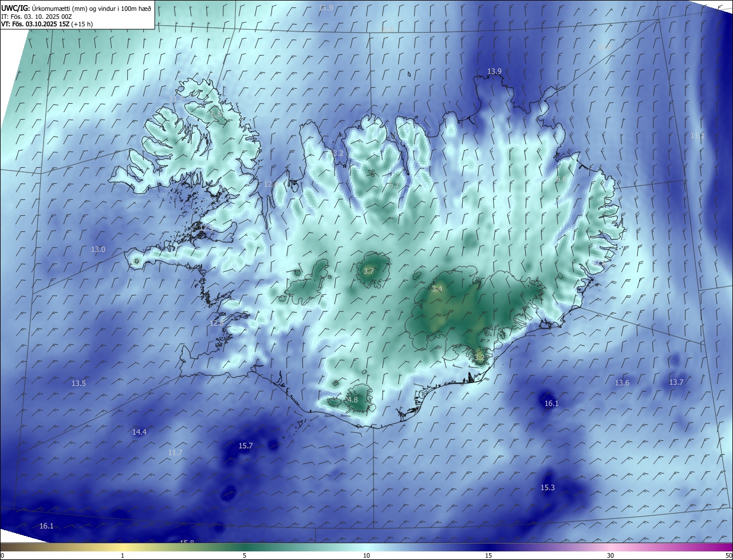Image resolution: width=733 pixels, height=560 pixels.
Task: Click the 6.8 value in the Westfjords
Action: pyautogui.click(x=216, y=114)
